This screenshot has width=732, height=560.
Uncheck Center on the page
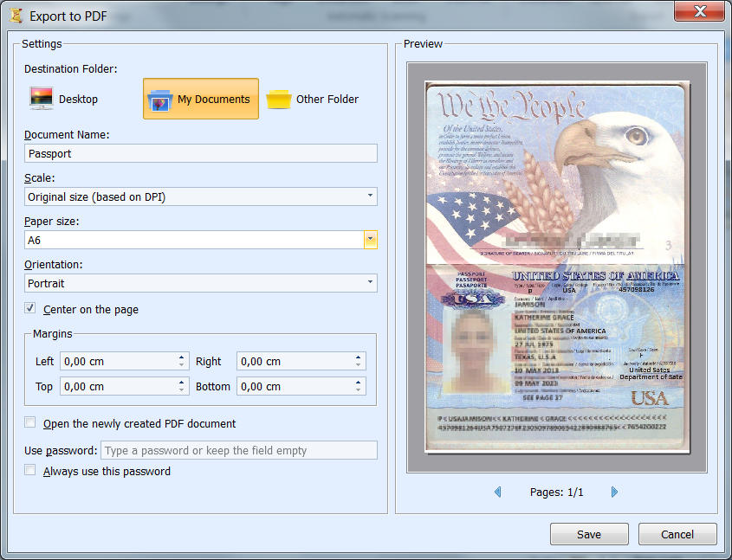(30, 308)
